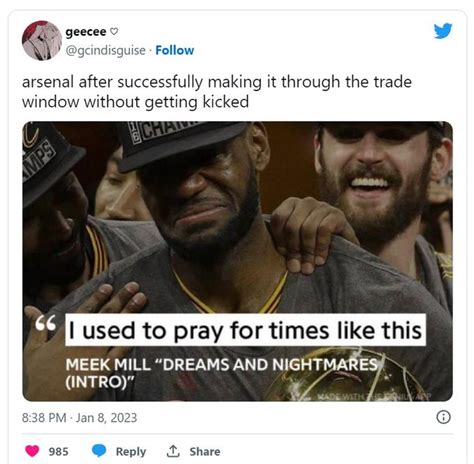The width and height of the screenshot is (474, 464).
Task: Click the share upload arrow icon
Action: click(x=173, y=451)
